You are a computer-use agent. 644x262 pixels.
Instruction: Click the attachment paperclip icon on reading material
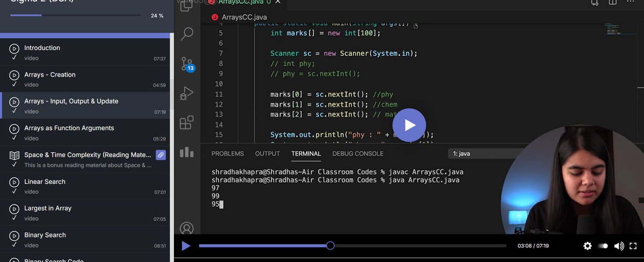[160, 155]
